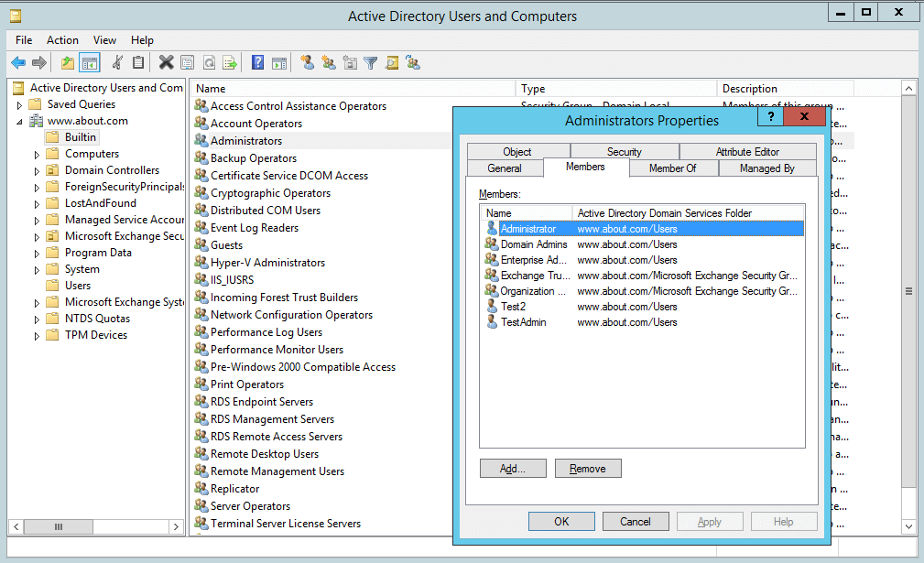The image size is (924, 563).
Task: Refresh the view with the toolbar icon
Action: [209, 62]
